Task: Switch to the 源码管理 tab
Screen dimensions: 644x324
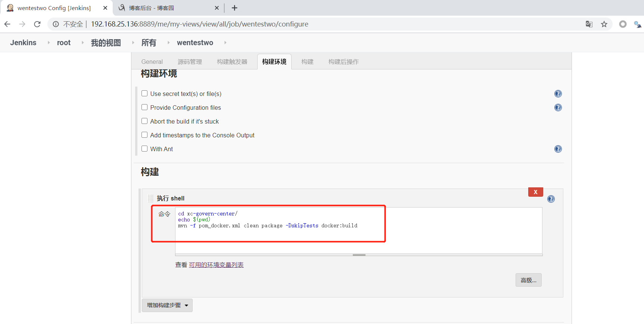Action: pos(190,62)
